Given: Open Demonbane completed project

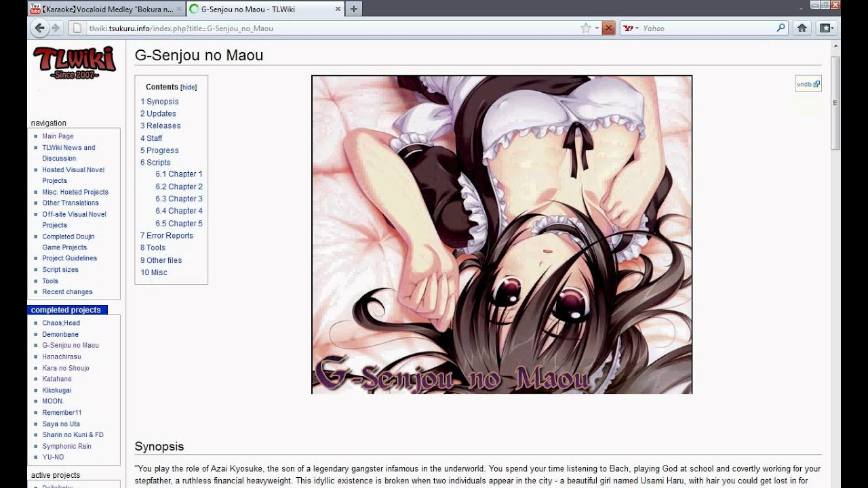Looking at the screenshot, I should (60, 334).
